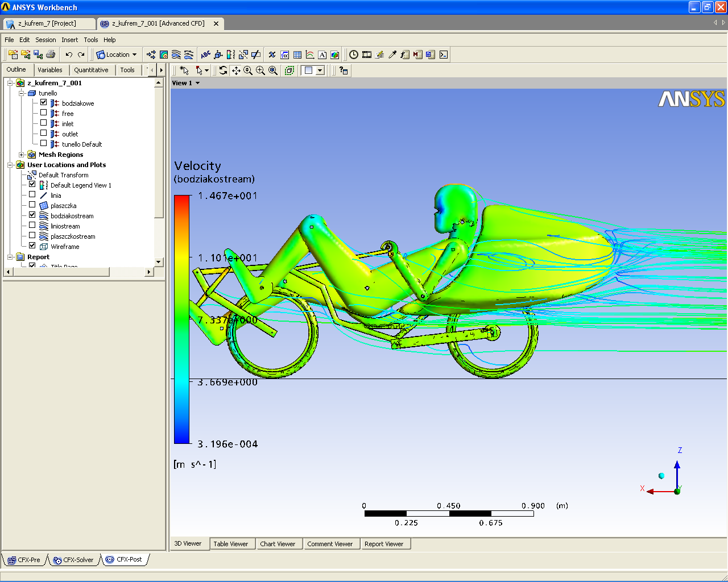Viewport: 728px width, 582px height.
Task: Click the Undo arrow icon
Action: [x=69, y=55]
